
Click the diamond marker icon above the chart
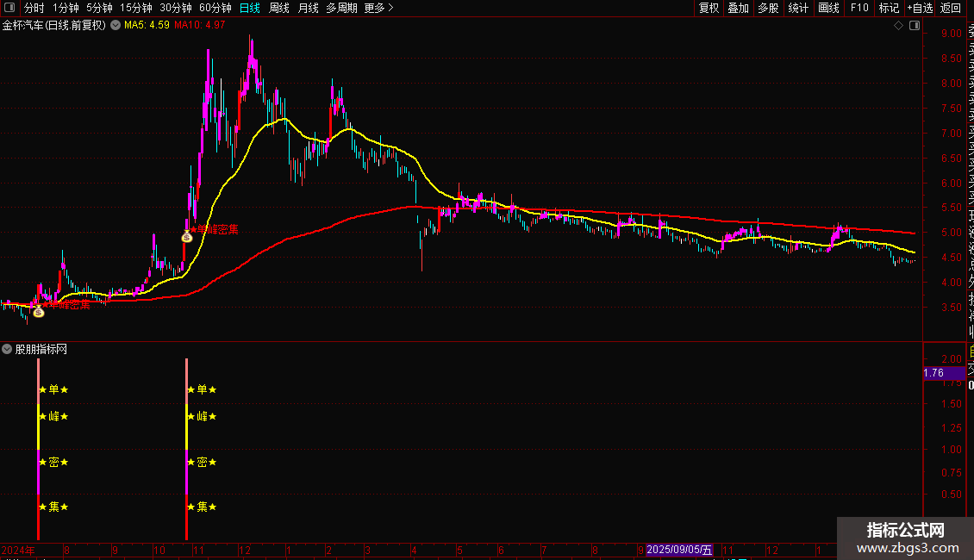pos(898,26)
